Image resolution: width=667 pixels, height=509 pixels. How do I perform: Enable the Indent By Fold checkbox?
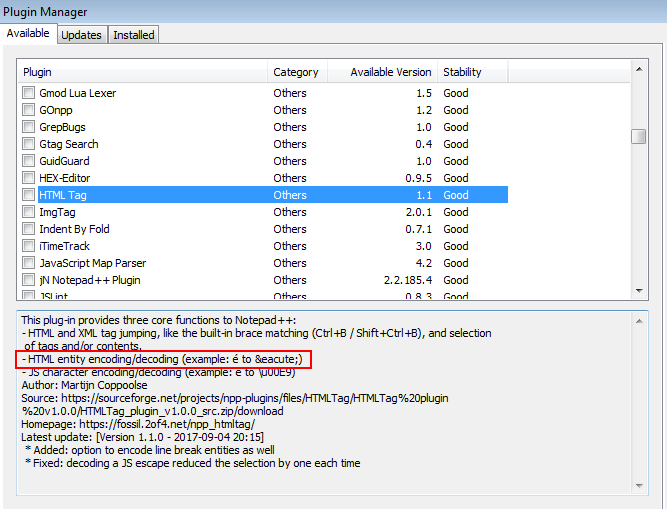point(29,229)
